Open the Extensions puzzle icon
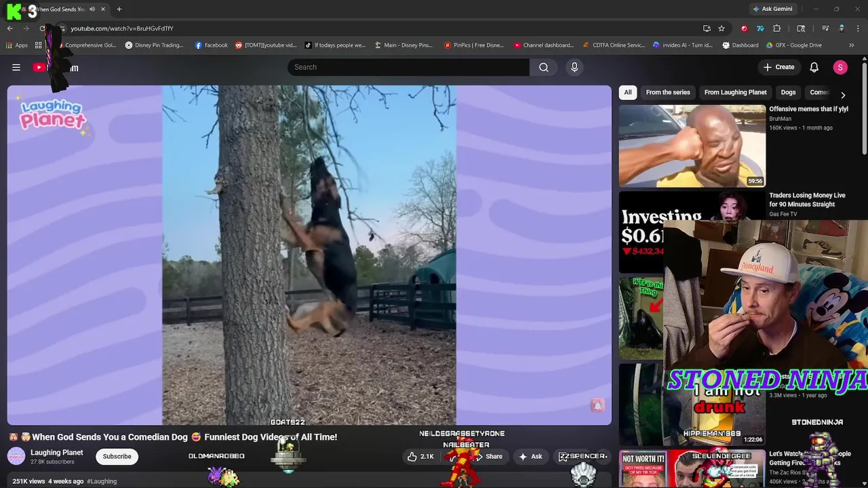 click(x=777, y=28)
